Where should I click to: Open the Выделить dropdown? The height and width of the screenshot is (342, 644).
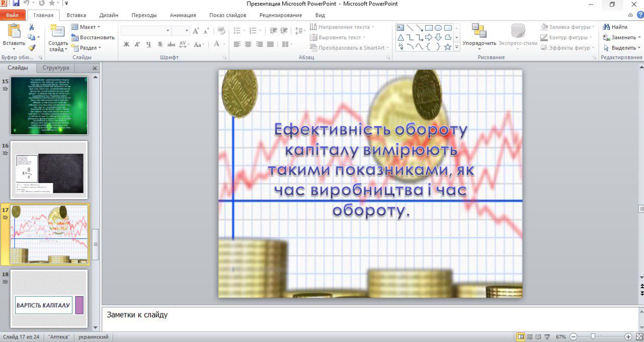click(x=639, y=48)
